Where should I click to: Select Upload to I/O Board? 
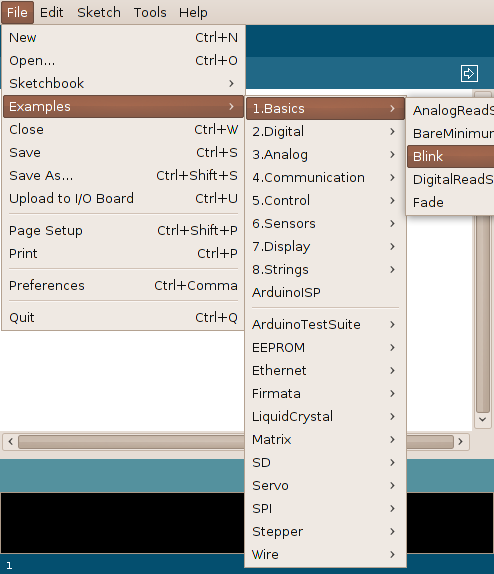click(x=123, y=198)
